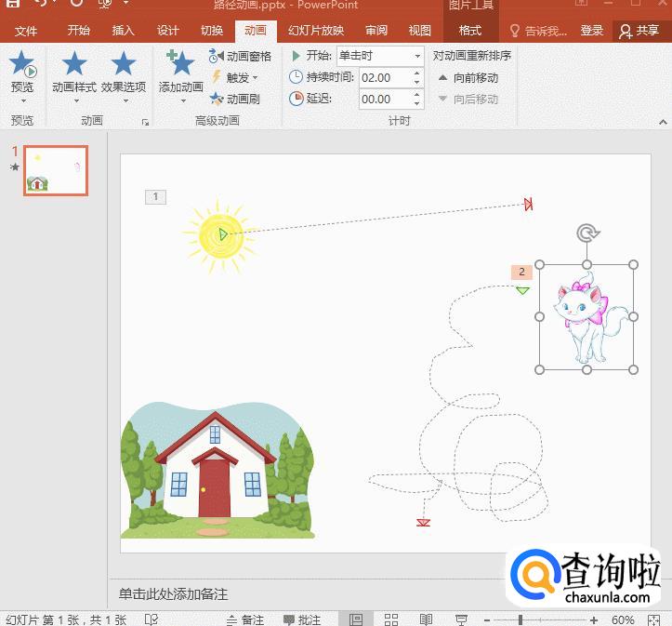Screen dimensions: 672x626
Task: Start slideshow from status bar icon
Action: tap(461, 619)
